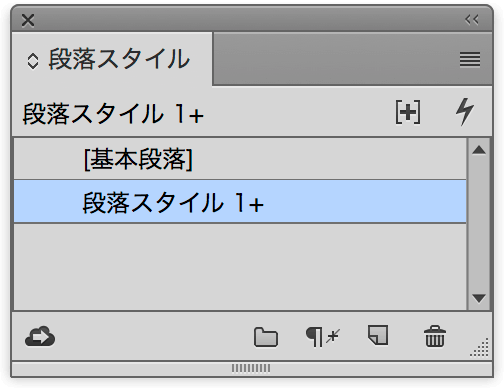This screenshot has height=392, width=504.
Task: Click the bottom panel resize grip bar
Action: pos(251,368)
